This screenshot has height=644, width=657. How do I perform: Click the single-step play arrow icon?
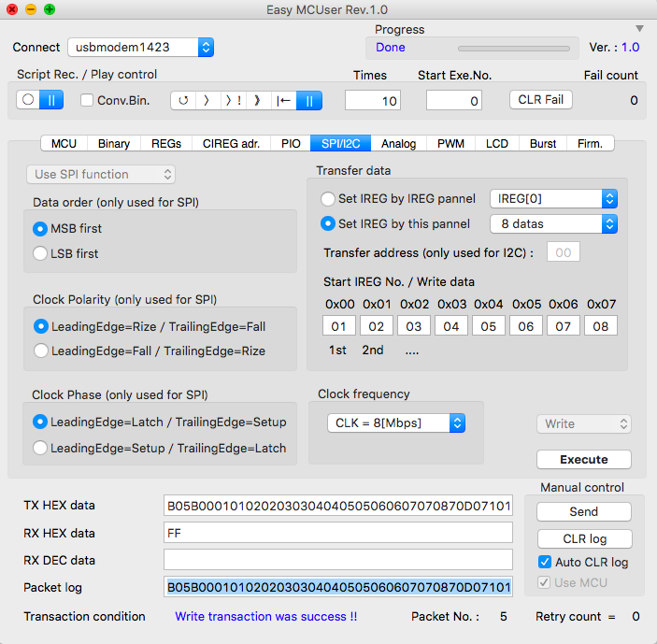pos(207,101)
